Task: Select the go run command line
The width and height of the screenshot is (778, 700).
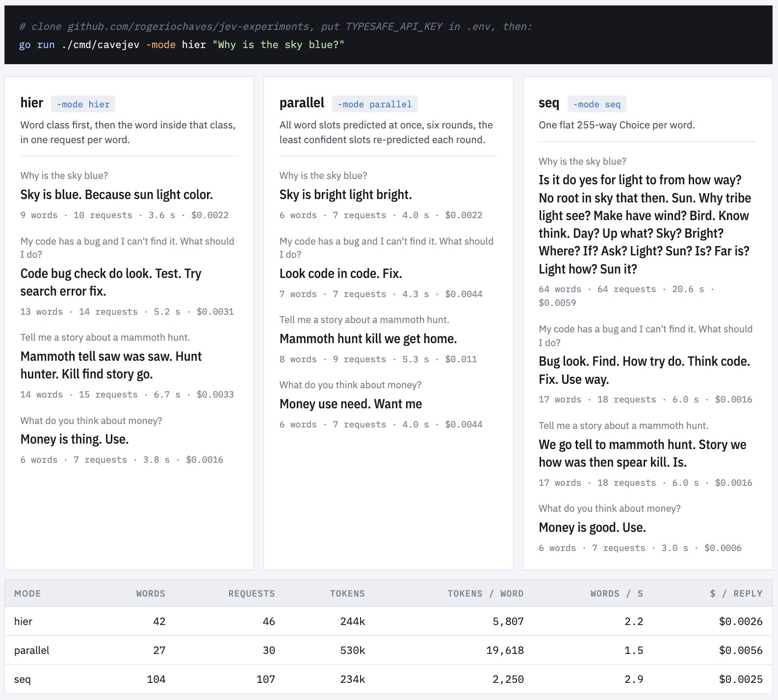Action: pyautogui.click(x=182, y=45)
